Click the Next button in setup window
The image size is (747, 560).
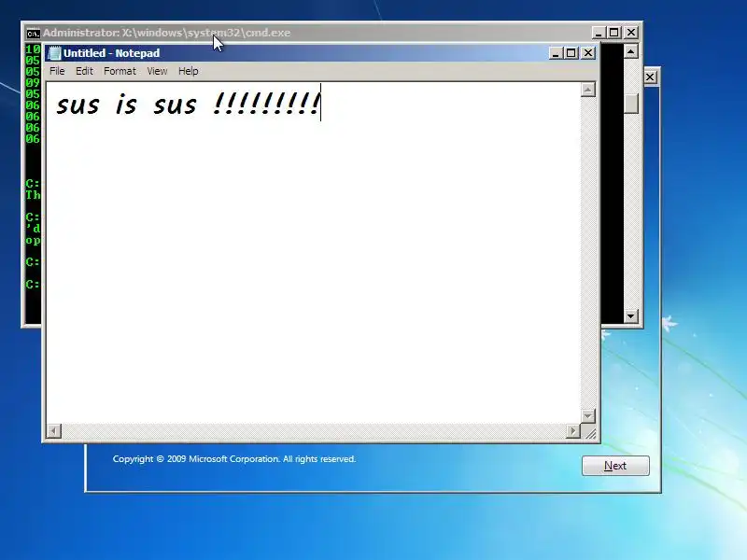(615, 465)
